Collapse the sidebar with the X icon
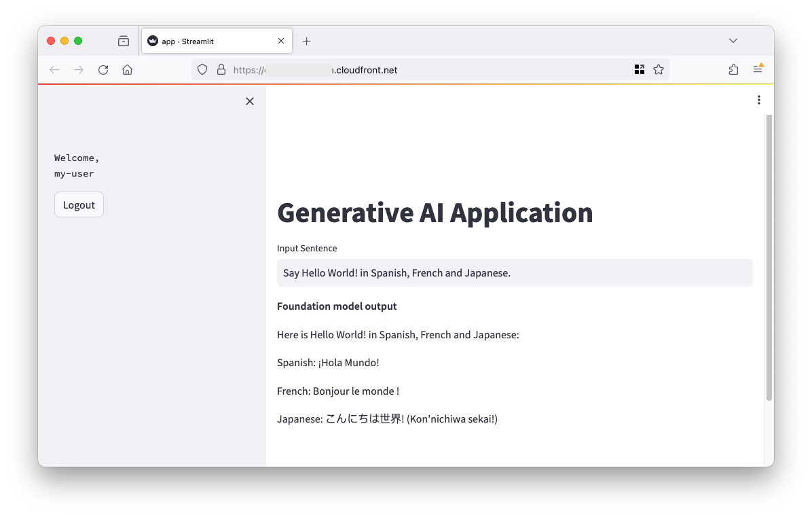The height and width of the screenshot is (517, 812). click(249, 101)
